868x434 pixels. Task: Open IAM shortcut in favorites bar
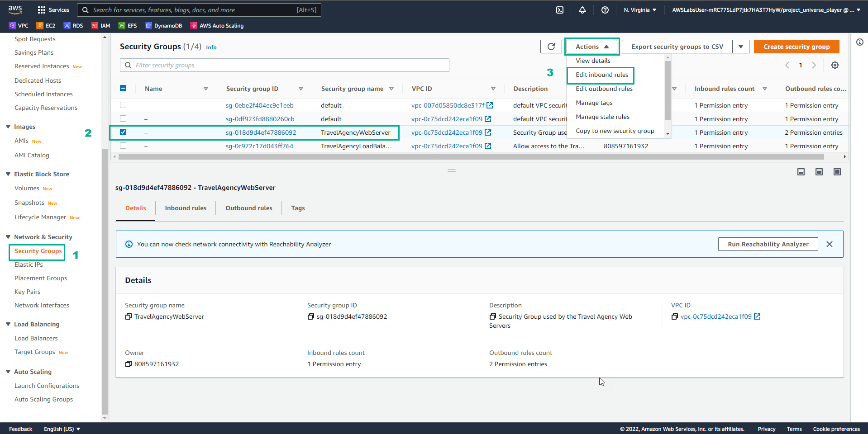click(x=101, y=26)
